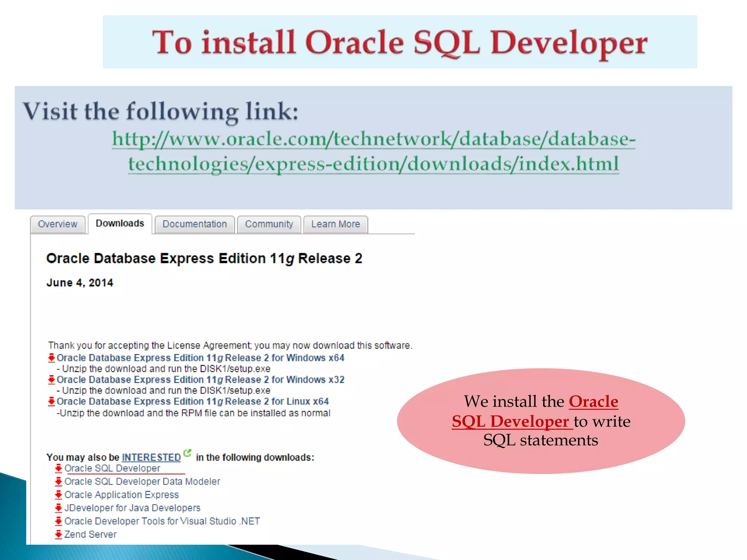Click the Express Edition Linux x64 download link
The width and height of the screenshot is (747, 560).
click(193, 401)
